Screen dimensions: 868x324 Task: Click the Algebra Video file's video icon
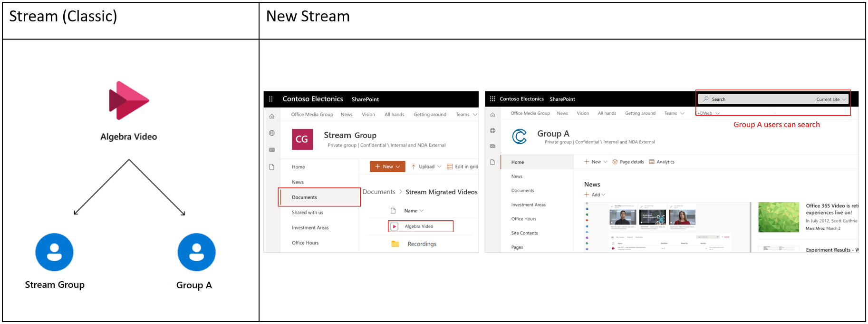[x=395, y=226]
